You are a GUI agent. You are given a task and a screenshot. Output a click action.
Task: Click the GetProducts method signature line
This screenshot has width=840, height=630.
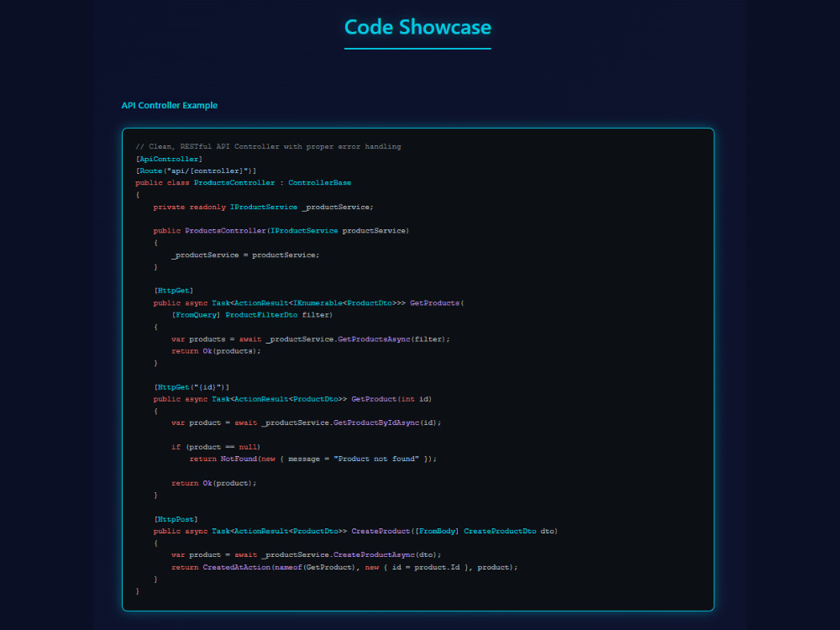[x=308, y=303]
